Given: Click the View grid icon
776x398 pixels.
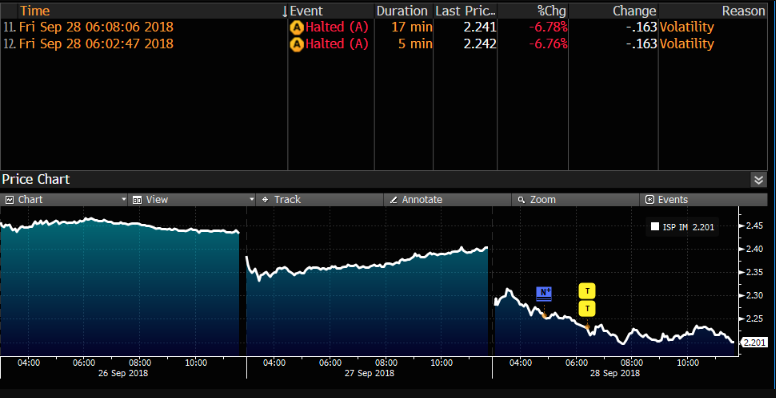Looking at the screenshot, I should coord(137,199).
